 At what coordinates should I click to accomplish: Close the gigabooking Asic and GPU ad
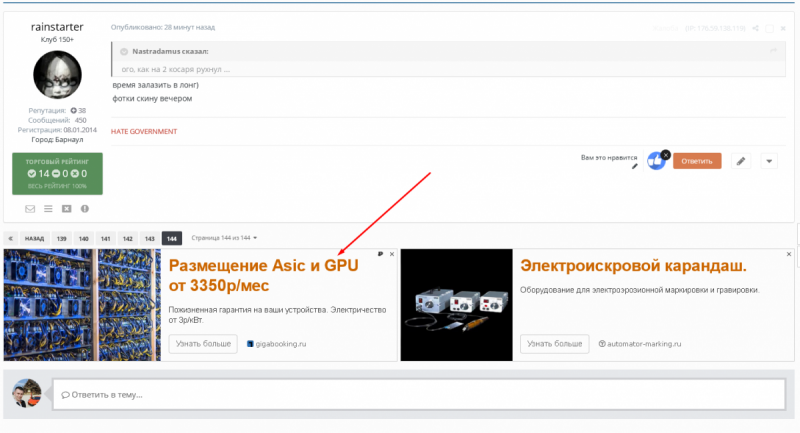[x=392, y=254]
